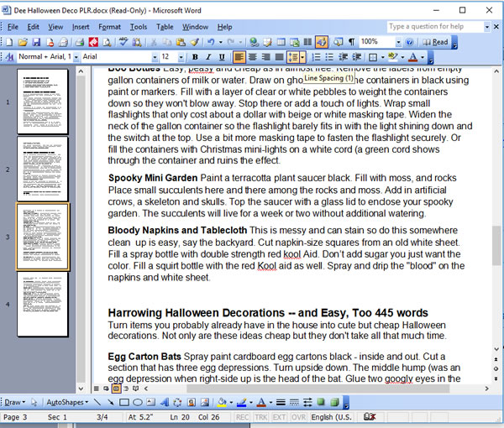Toggle TRK track changes in status bar

click(260, 417)
